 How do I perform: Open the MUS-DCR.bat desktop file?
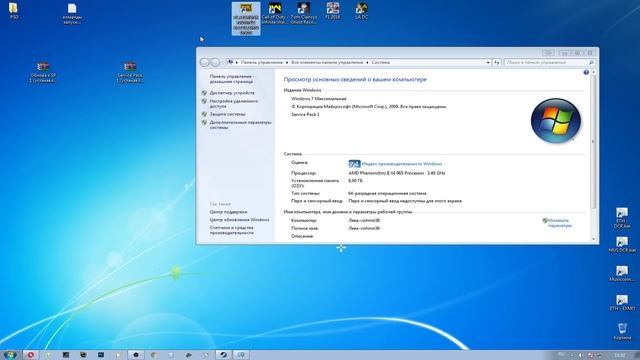(622, 245)
